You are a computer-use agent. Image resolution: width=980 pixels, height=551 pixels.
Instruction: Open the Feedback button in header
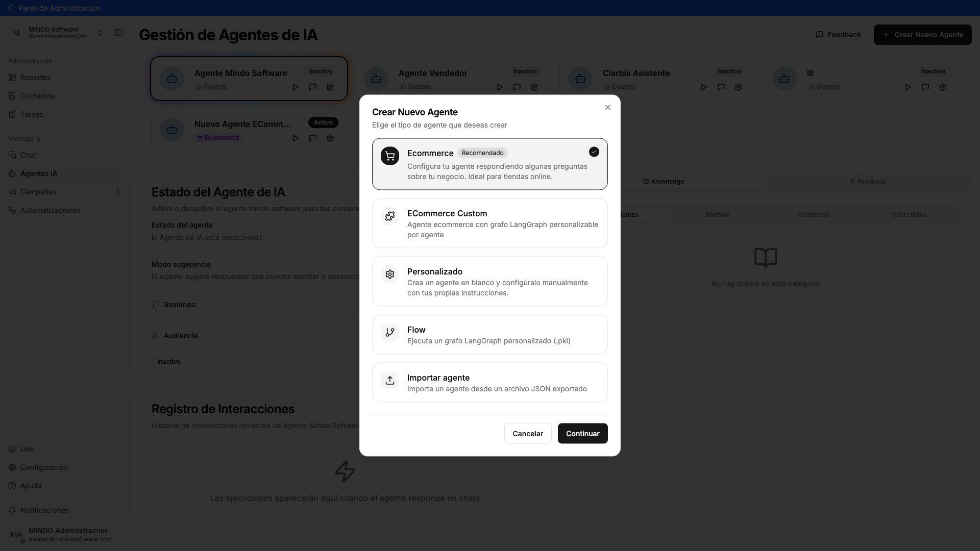click(838, 35)
